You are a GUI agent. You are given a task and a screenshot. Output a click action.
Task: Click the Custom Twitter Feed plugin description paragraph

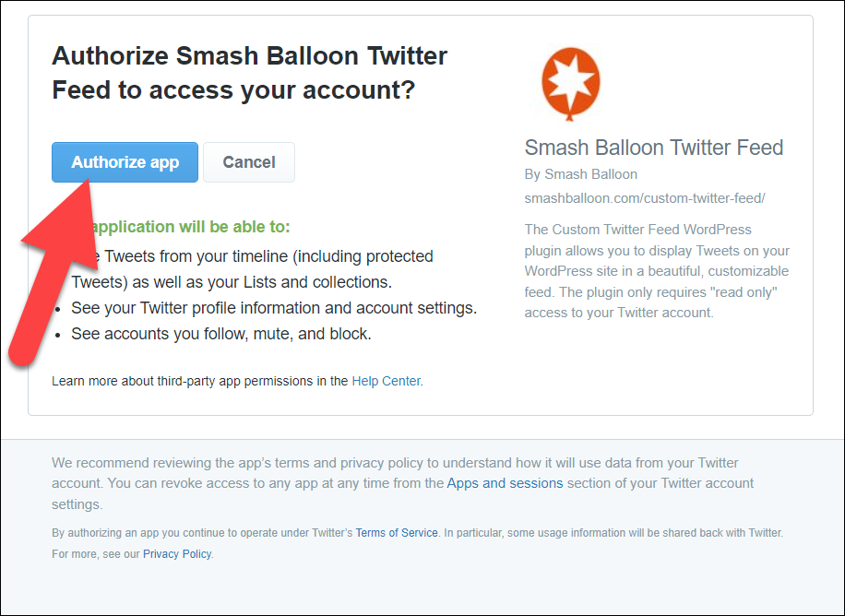click(656, 270)
